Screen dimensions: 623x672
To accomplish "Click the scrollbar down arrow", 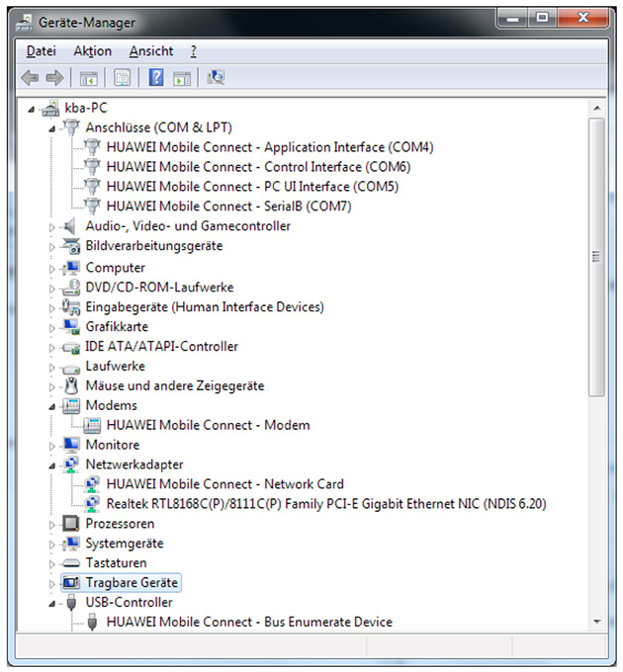I will coord(597,622).
